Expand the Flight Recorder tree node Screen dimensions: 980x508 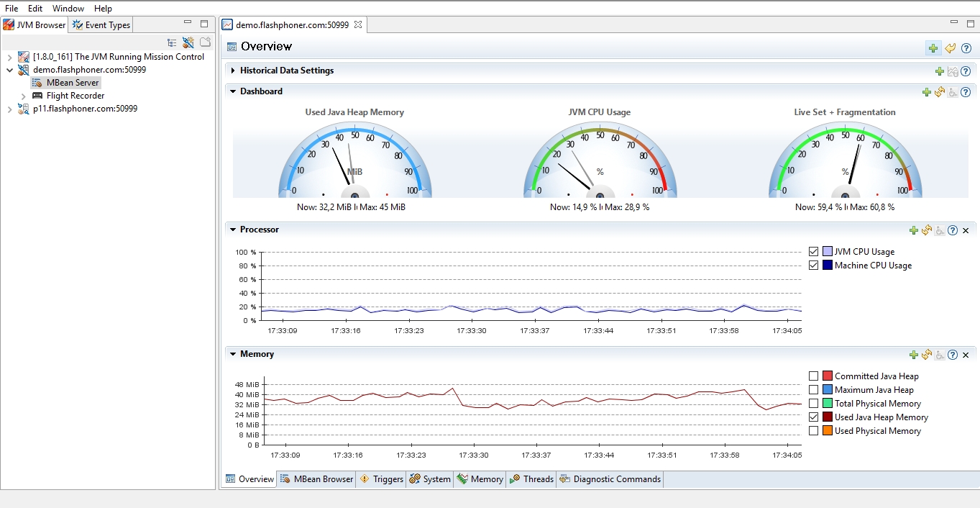point(23,96)
